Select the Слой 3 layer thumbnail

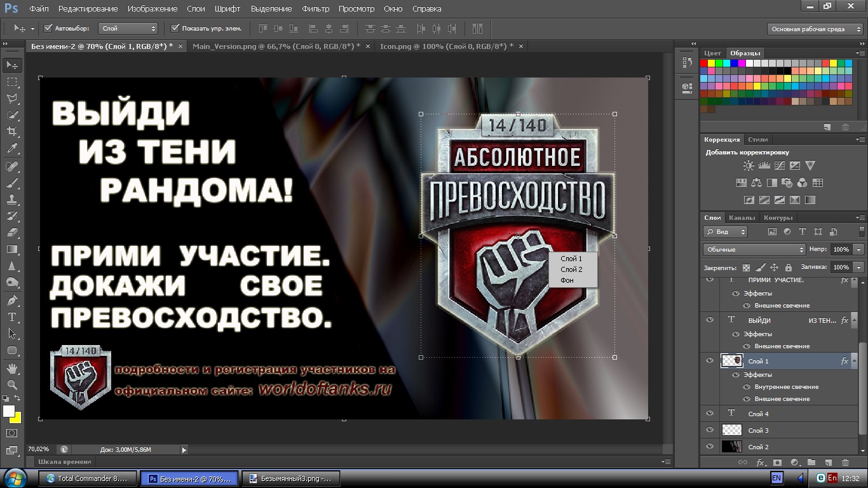[x=732, y=430]
